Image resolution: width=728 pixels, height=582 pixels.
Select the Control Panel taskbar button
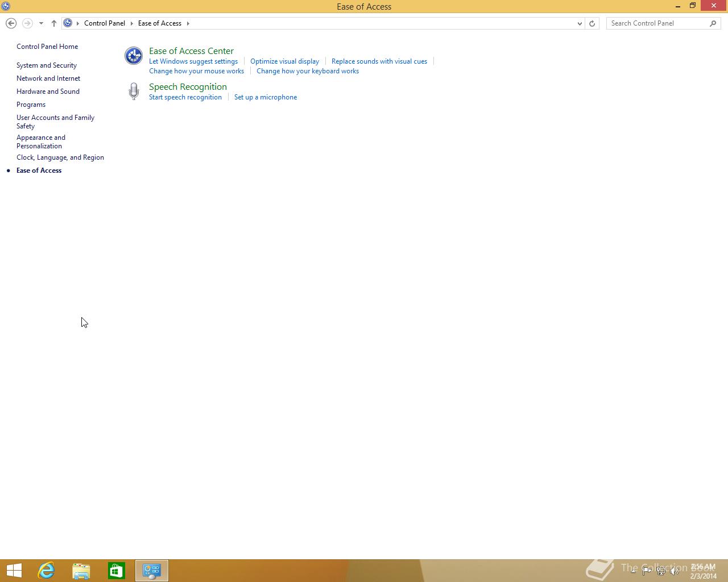point(152,571)
